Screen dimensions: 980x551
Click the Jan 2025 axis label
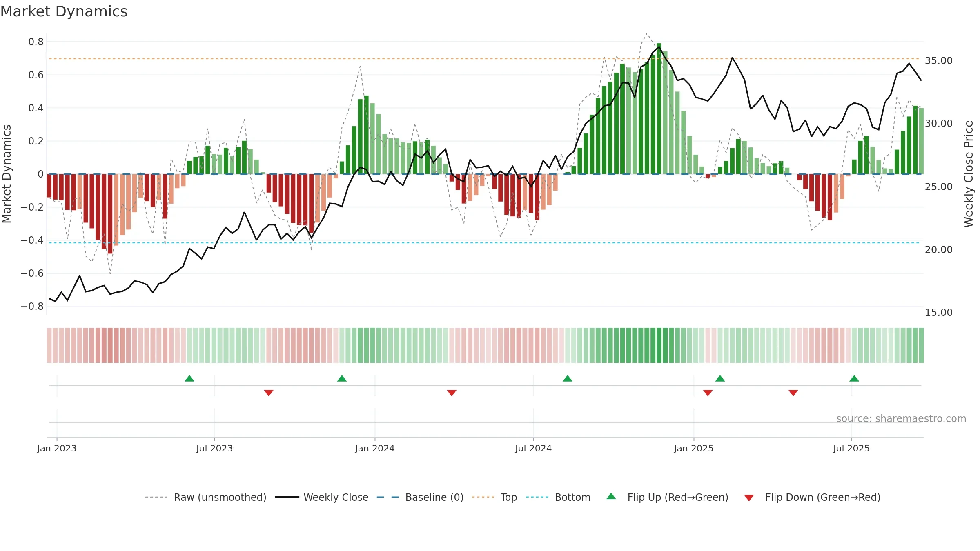pyautogui.click(x=694, y=449)
